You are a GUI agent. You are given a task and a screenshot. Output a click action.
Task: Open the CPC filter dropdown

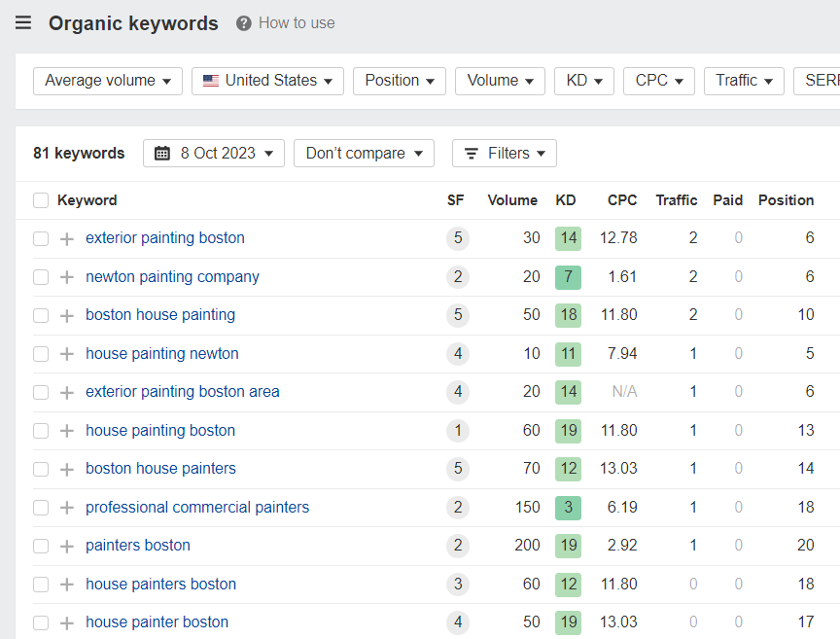tap(659, 81)
